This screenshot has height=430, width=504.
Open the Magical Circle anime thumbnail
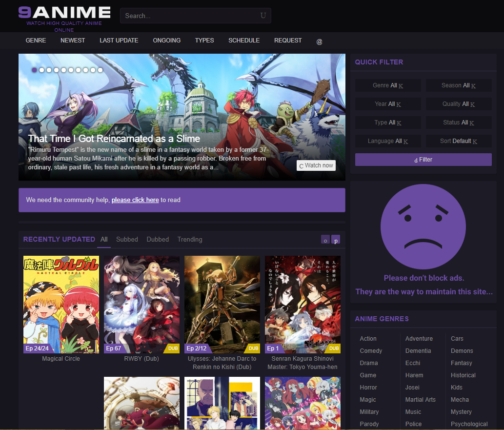point(60,305)
